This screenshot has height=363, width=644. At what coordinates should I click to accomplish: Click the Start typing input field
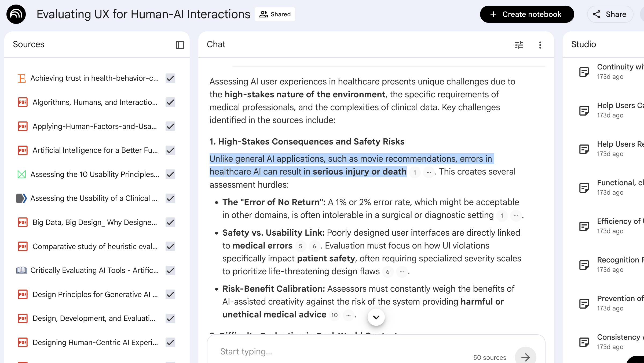pyautogui.click(x=343, y=351)
